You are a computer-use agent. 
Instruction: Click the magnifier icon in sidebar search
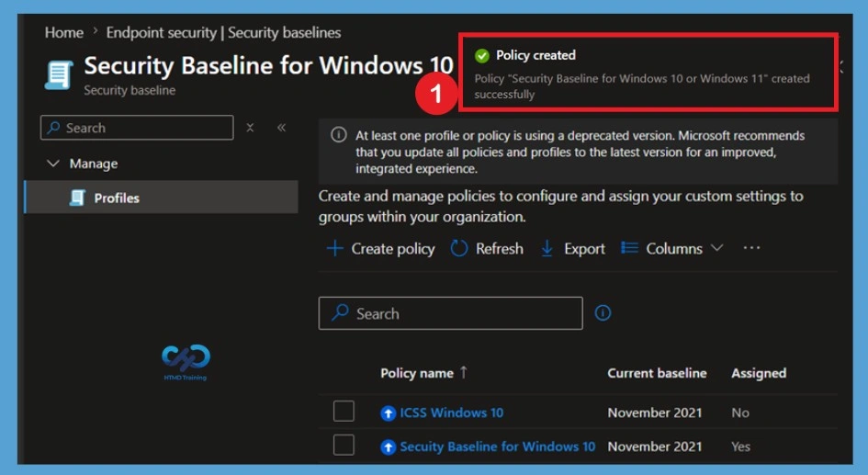click(53, 128)
